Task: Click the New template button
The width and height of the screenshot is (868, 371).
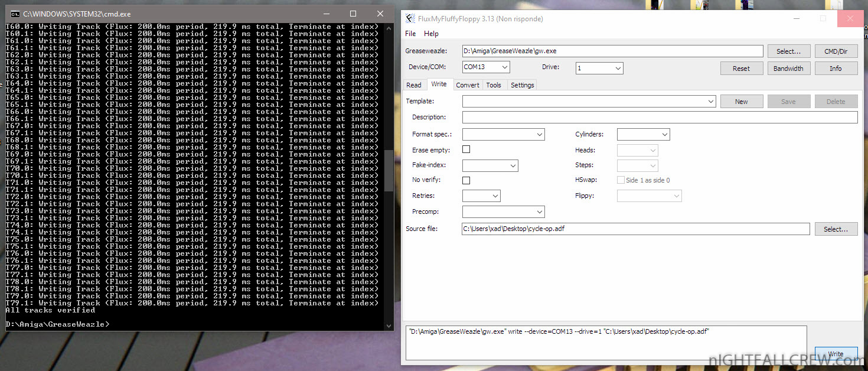Action: point(742,102)
